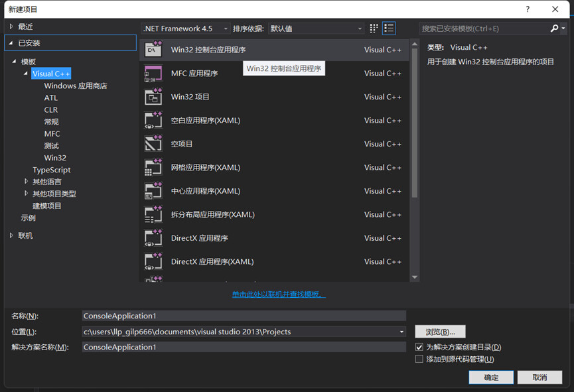
Task: Select the MFC 应用程序 template name
Action: (194, 73)
